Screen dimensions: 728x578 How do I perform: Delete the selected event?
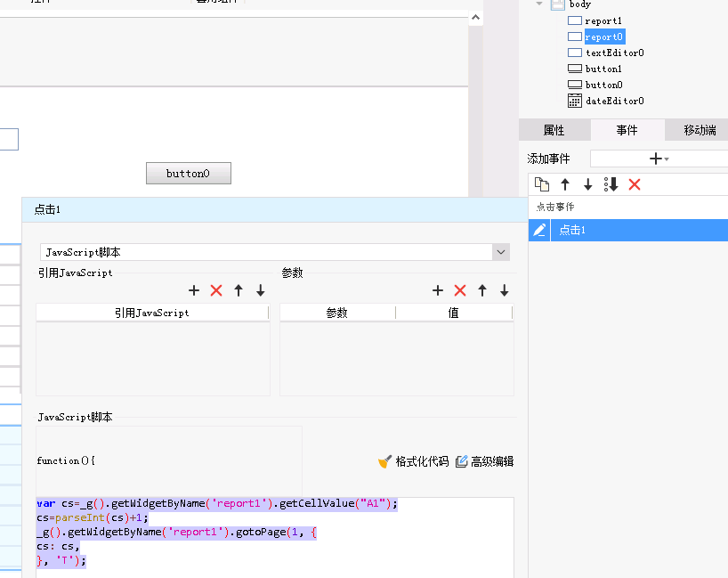click(x=635, y=184)
